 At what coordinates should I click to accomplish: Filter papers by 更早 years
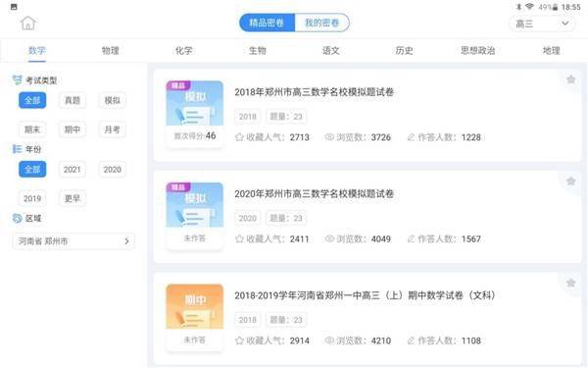point(73,198)
